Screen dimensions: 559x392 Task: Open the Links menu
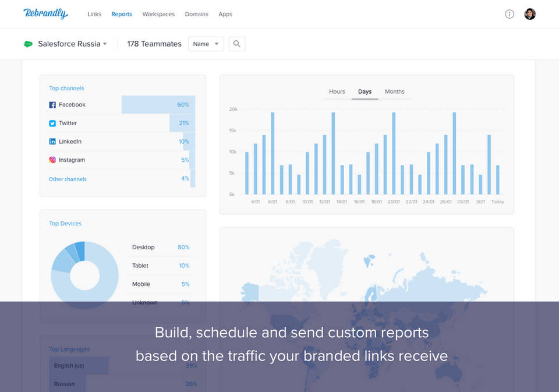click(94, 14)
